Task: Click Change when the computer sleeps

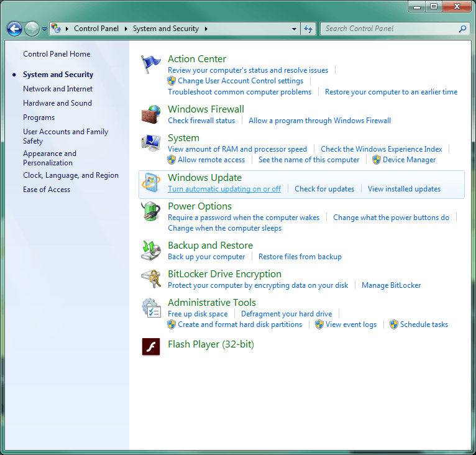Action: [225, 228]
